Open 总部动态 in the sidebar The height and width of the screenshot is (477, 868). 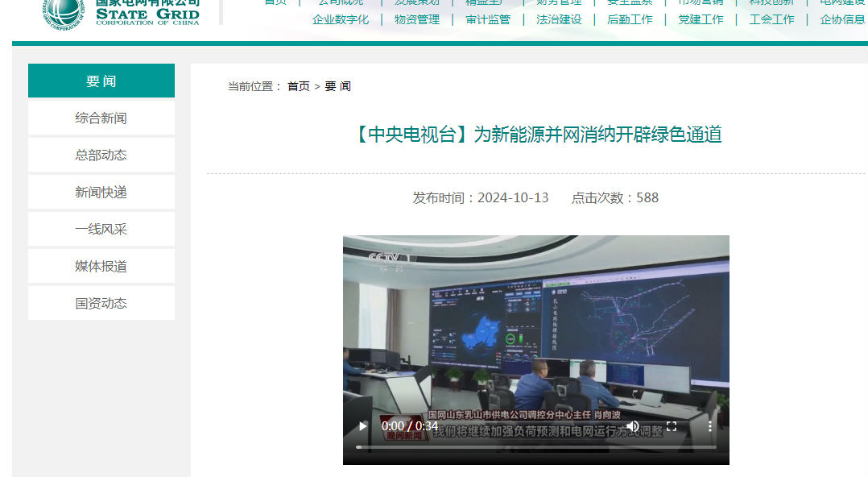coord(101,156)
